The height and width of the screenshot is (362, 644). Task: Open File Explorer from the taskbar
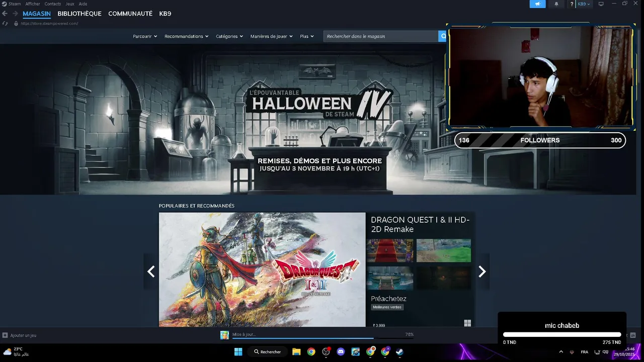pos(296,352)
